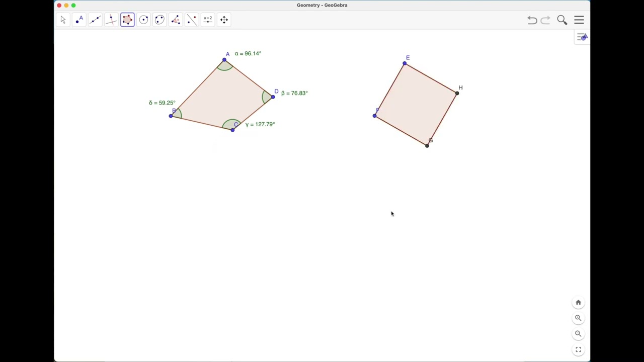Select the angle label β = 76.83°

coord(294,93)
